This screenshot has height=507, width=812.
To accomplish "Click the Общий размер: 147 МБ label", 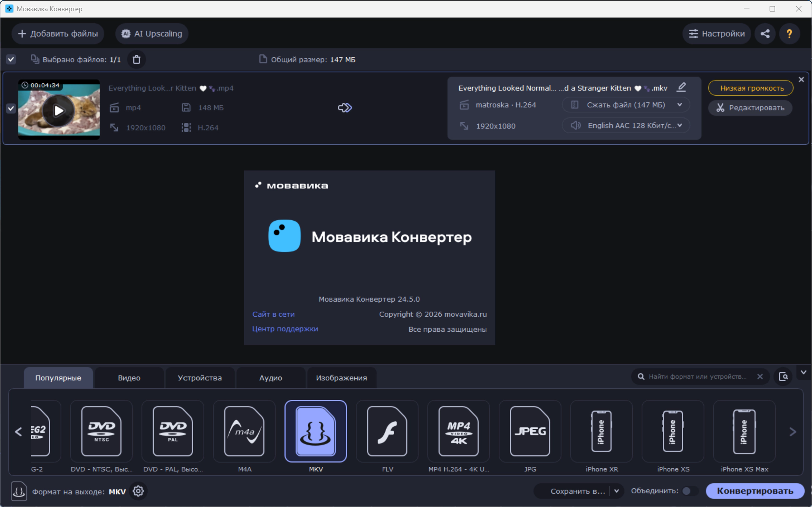I will (313, 60).
